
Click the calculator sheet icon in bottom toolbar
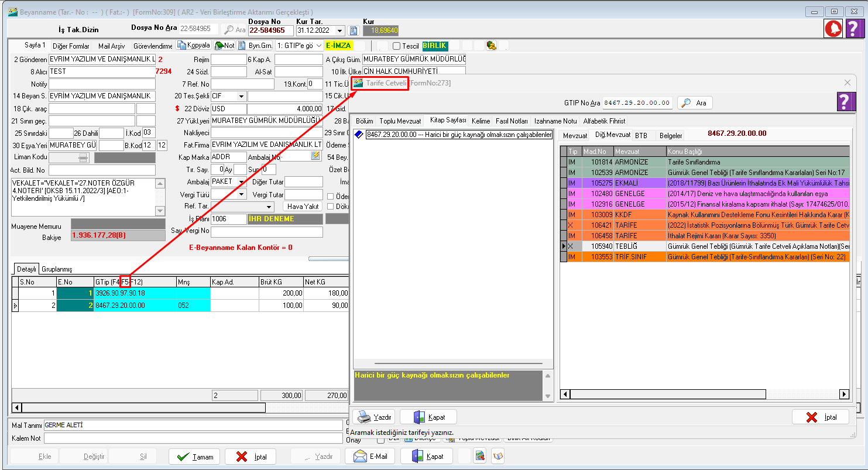(x=481, y=456)
